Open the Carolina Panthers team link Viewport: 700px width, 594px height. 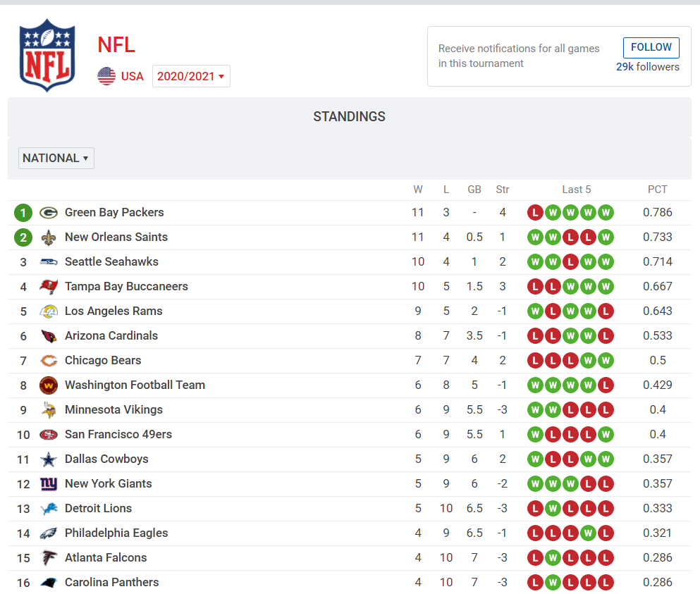click(x=111, y=583)
